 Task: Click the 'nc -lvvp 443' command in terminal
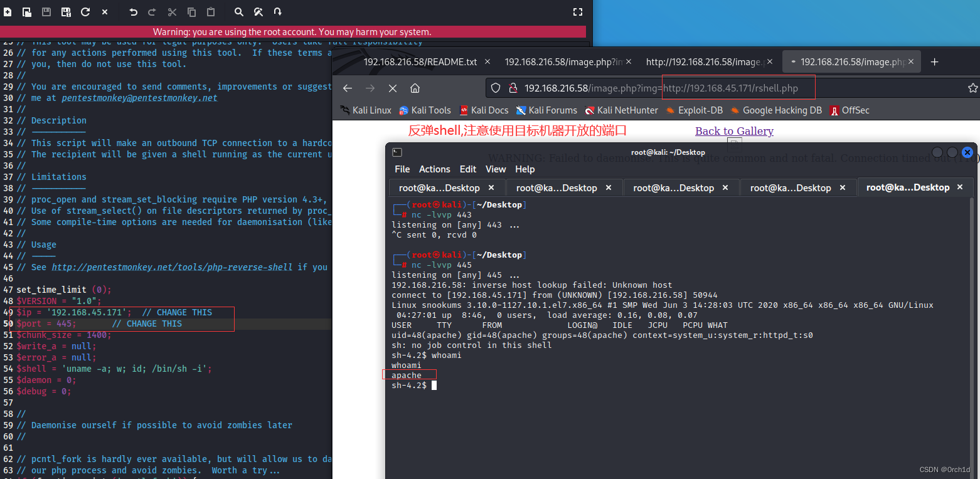coord(442,215)
